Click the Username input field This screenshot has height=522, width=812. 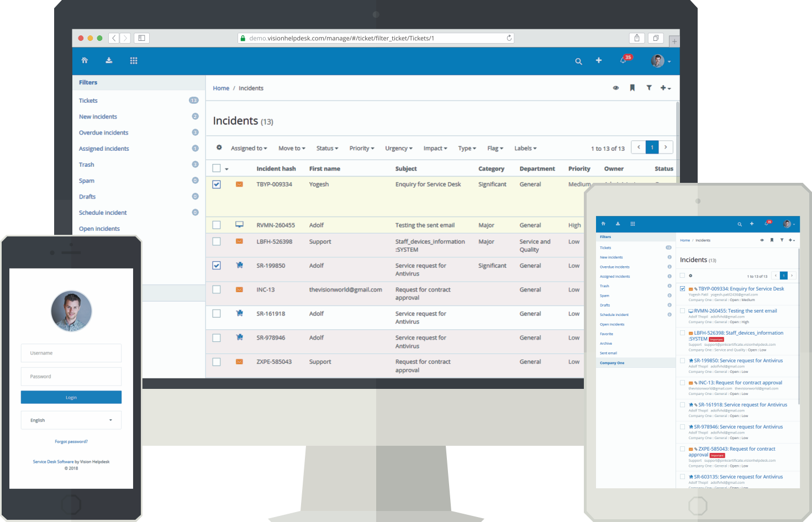click(x=71, y=353)
